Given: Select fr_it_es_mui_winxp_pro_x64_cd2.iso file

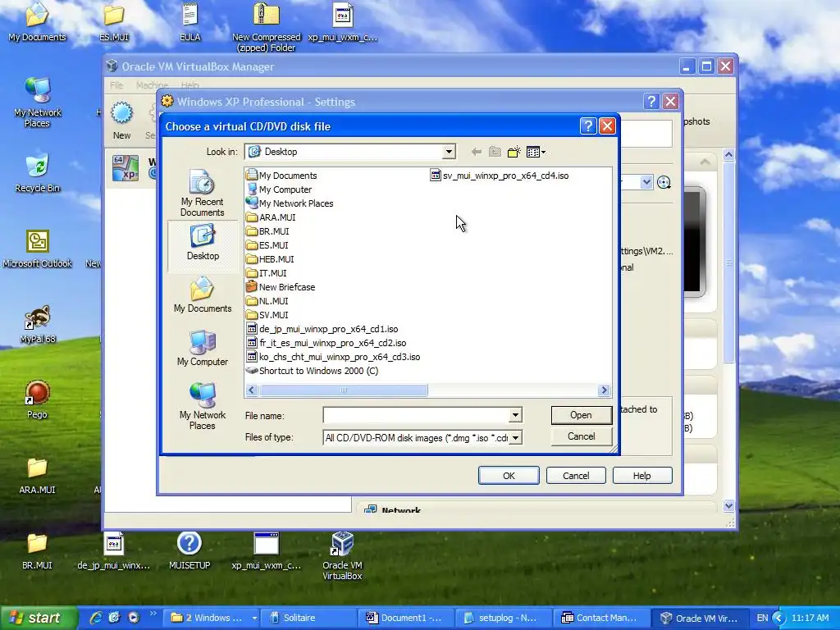Looking at the screenshot, I should pos(326,343).
